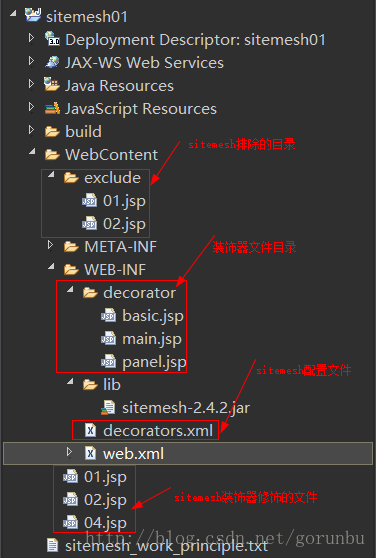
Task: Select the 'sitemesh01' project label
Action: click(x=86, y=17)
